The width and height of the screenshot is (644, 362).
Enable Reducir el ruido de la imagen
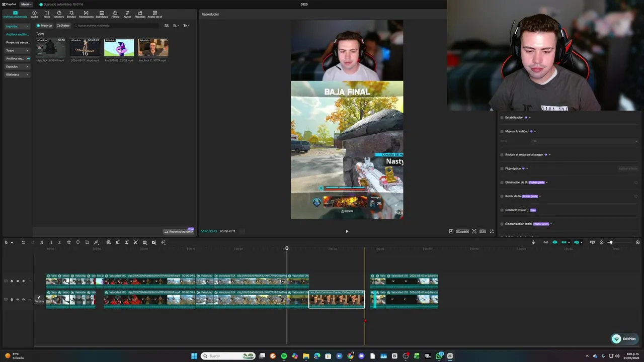click(x=502, y=155)
